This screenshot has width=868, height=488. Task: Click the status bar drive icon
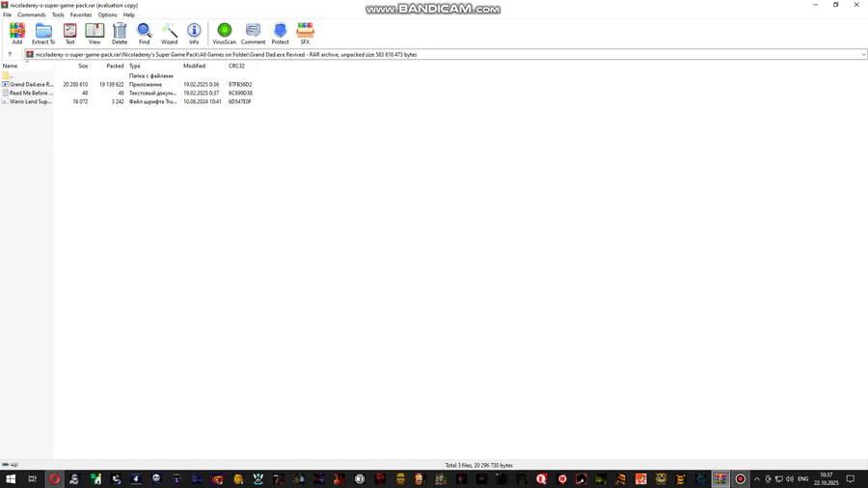click(6, 465)
